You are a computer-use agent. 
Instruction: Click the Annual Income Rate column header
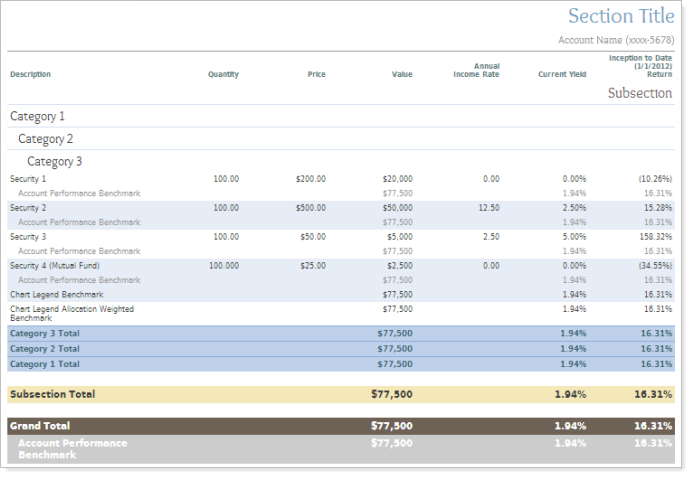[x=476, y=71]
